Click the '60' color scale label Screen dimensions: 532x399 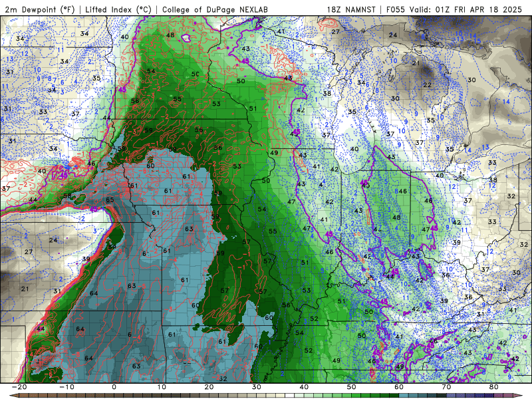[x=399, y=387]
